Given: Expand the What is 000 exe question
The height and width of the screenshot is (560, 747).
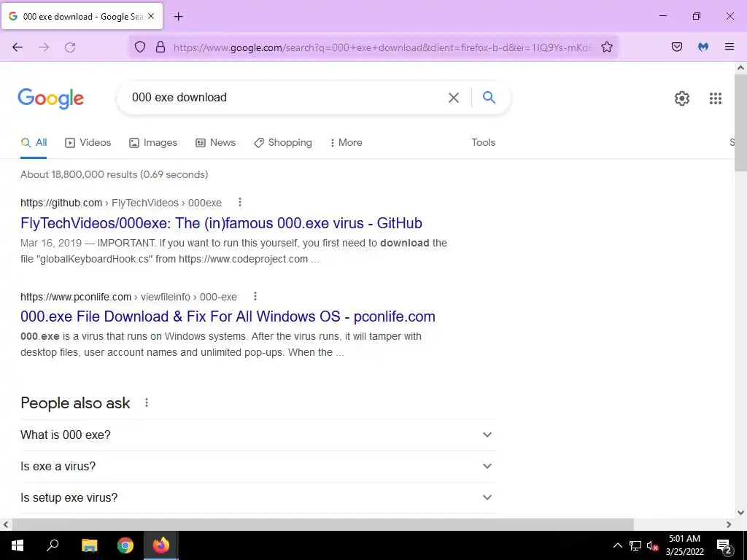Looking at the screenshot, I should 258,435.
